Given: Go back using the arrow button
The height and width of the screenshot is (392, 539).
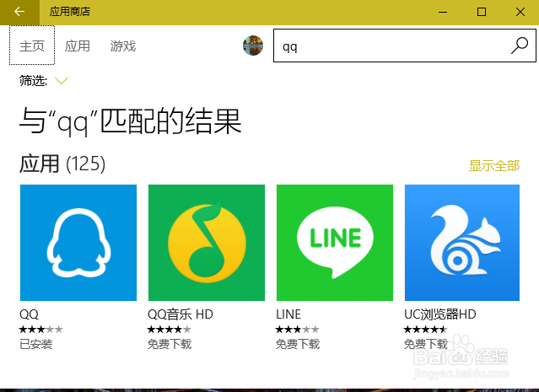Looking at the screenshot, I should (x=19, y=12).
